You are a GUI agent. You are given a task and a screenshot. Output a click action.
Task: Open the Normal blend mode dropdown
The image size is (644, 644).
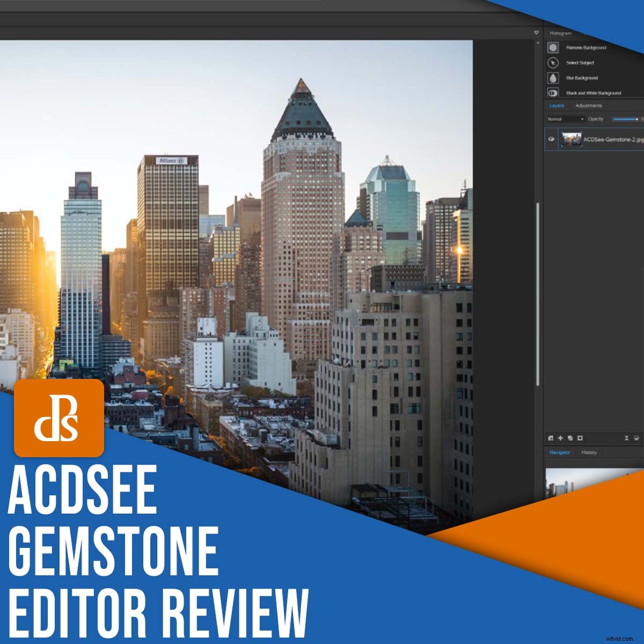(563, 119)
